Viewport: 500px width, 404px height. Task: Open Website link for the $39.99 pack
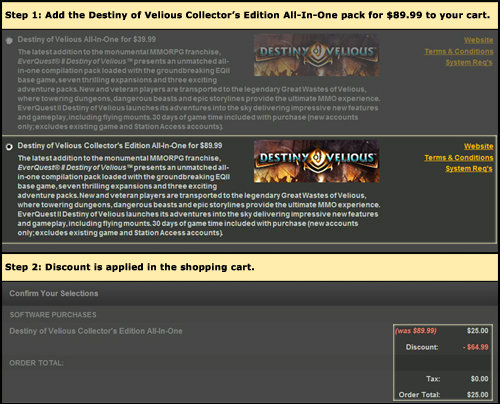click(x=478, y=40)
